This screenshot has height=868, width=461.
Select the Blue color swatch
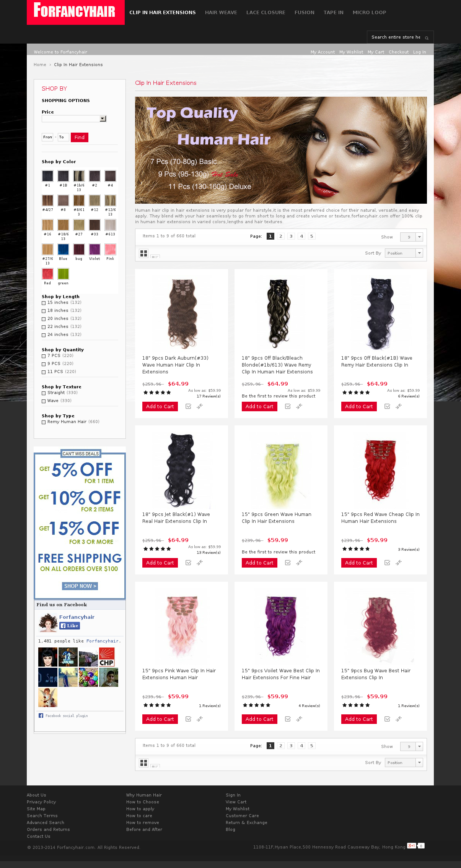click(x=63, y=249)
